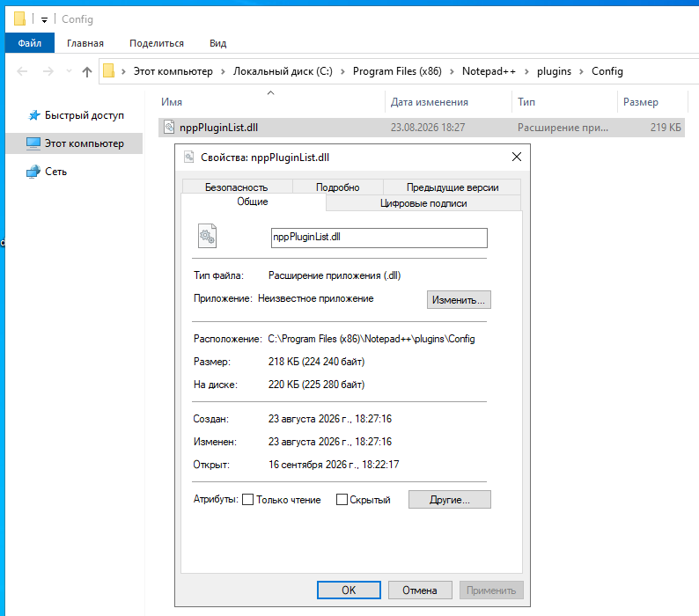Screen dimensions: 699x616
Task: Select the Общие tab
Action: tap(253, 202)
